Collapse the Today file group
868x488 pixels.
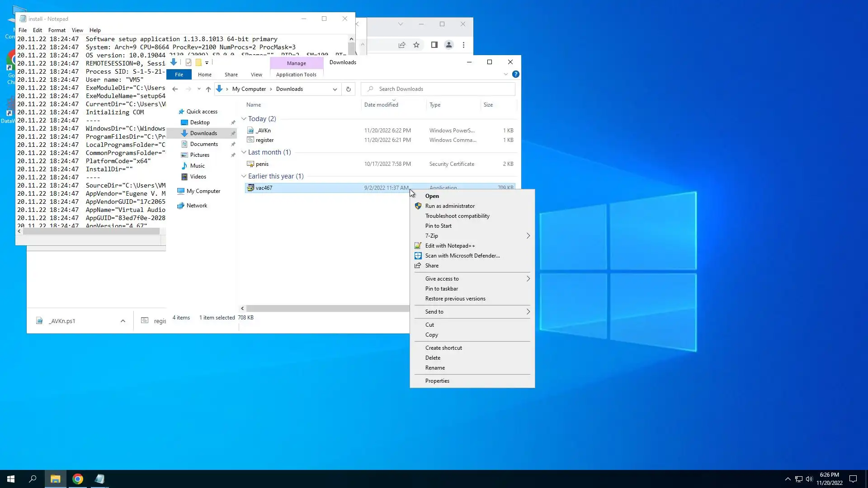[x=244, y=119]
